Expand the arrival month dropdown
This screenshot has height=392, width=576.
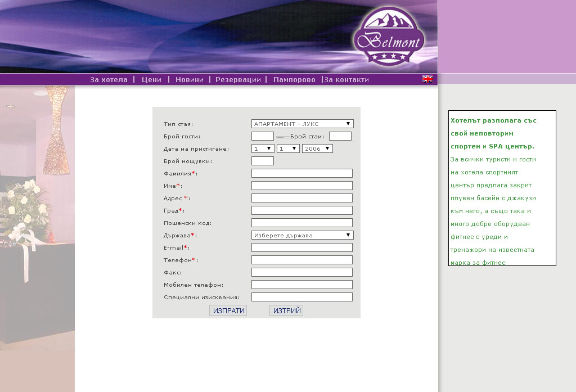pyautogui.click(x=288, y=148)
